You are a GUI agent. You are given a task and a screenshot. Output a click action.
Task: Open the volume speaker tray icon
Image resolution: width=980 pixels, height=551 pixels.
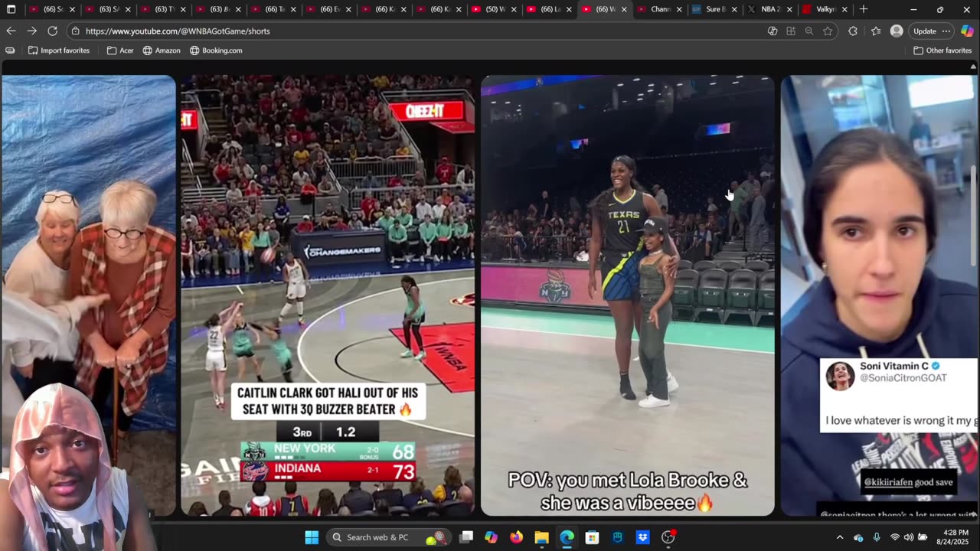[x=909, y=537]
